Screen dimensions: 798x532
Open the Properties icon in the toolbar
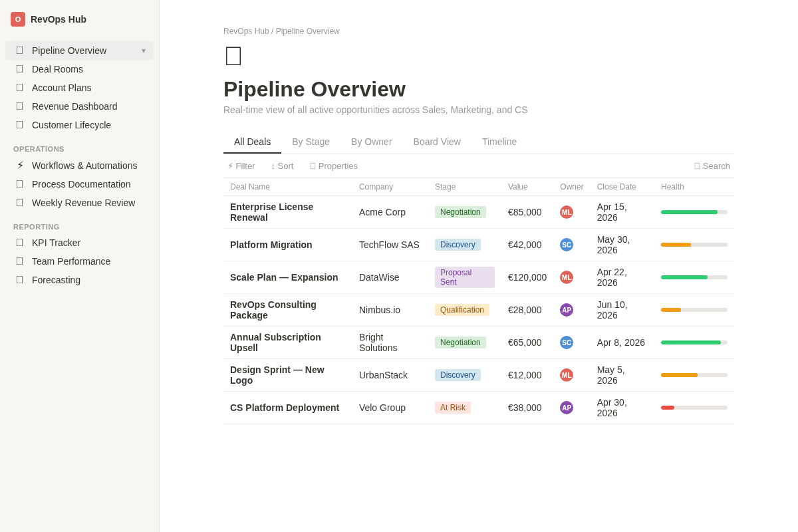pos(313,166)
